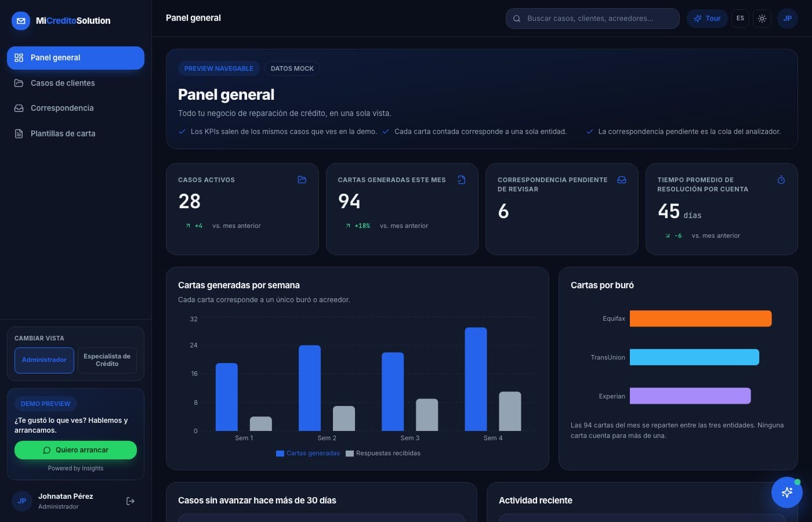Click the blue Sem 4 bar
Viewport: 812px width, 522px height.
pos(476,379)
